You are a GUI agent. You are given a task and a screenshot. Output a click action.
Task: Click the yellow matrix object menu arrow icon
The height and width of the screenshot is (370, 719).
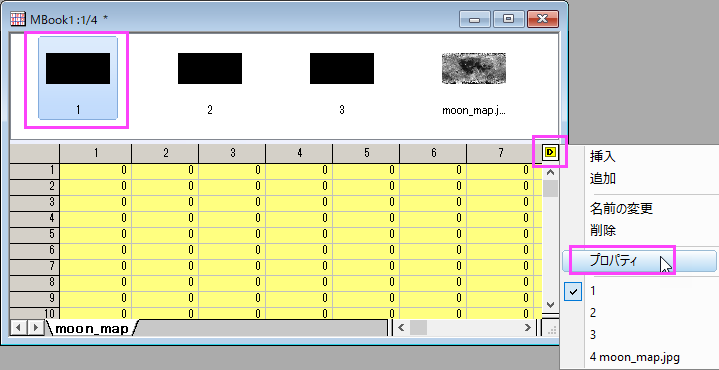click(x=550, y=151)
